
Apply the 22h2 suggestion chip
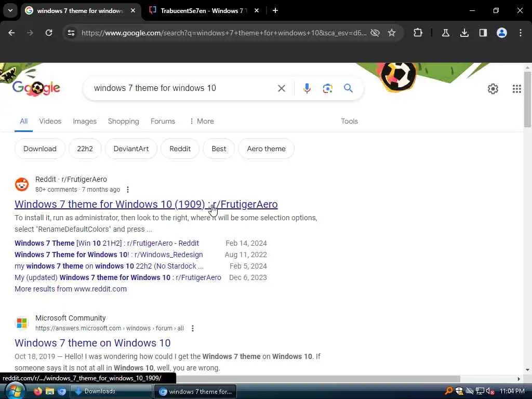pyautogui.click(x=85, y=149)
